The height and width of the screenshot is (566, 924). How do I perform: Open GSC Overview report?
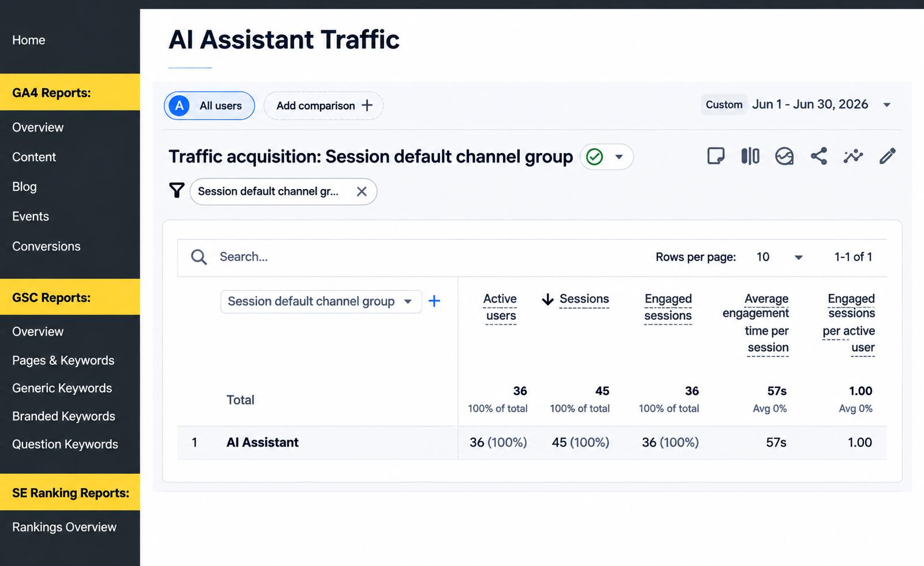pyautogui.click(x=38, y=331)
